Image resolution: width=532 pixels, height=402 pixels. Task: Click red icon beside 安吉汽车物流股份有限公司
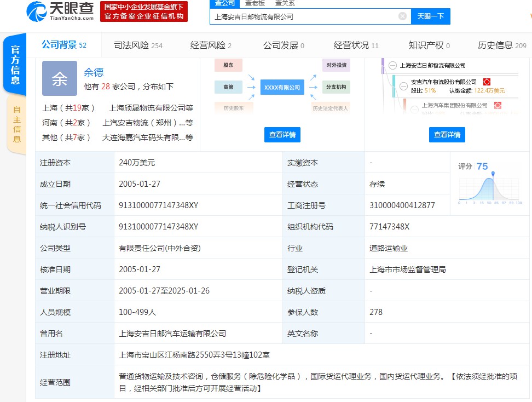pos(487,82)
